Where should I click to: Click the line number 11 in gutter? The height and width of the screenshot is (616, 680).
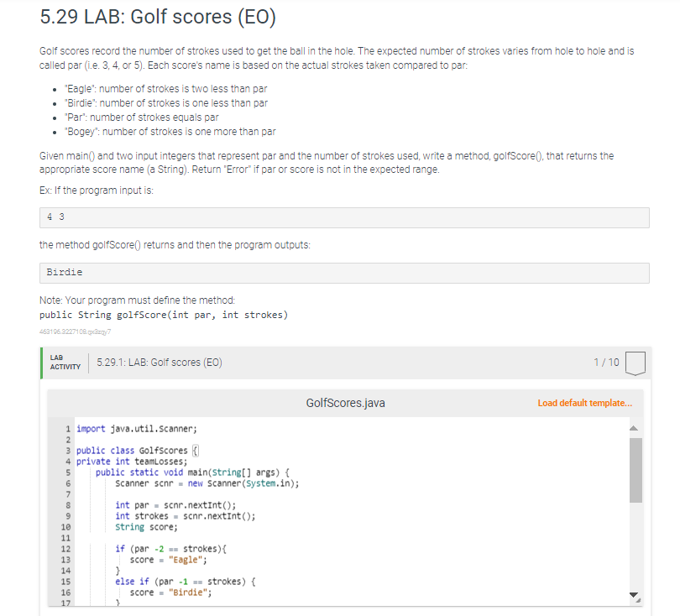click(x=65, y=538)
